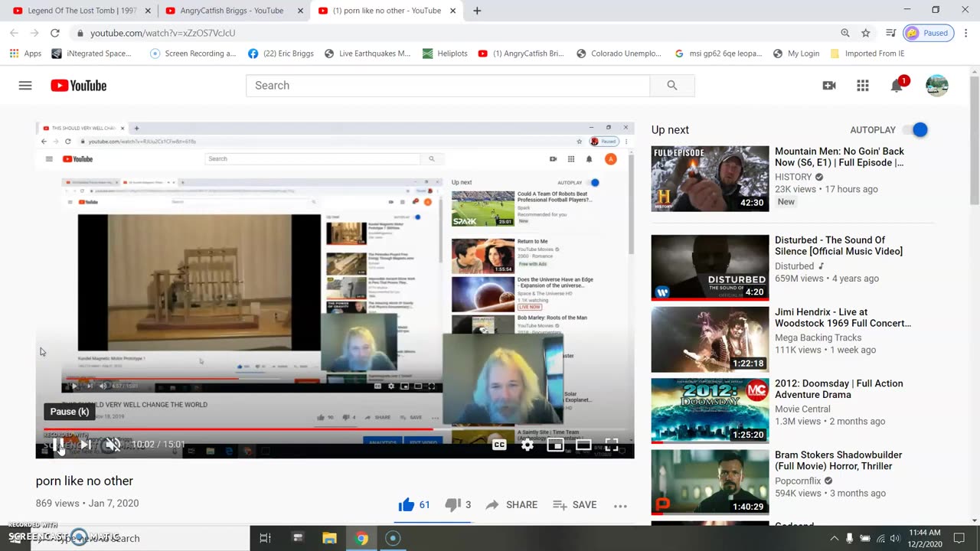The image size is (980, 551).
Task: Close the Legend Of The Lost Tomb tab
Action: pos(148,11)
